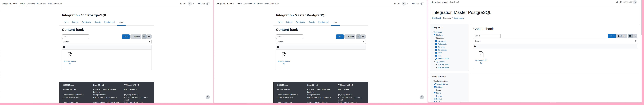The height and width of the screenshot is (105, 644).
Task: Expand More tab menu in integration_403 window
Action: (x=122, y=22)
